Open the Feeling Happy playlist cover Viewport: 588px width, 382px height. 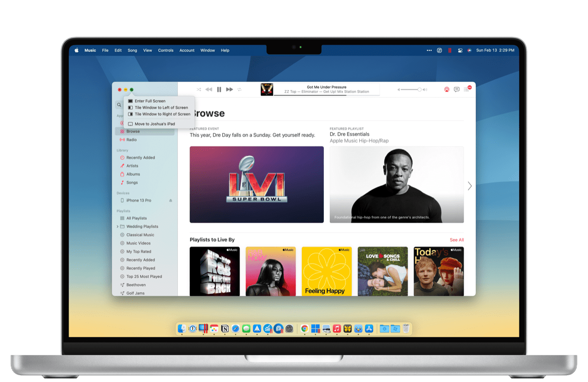tap(326, 271)
